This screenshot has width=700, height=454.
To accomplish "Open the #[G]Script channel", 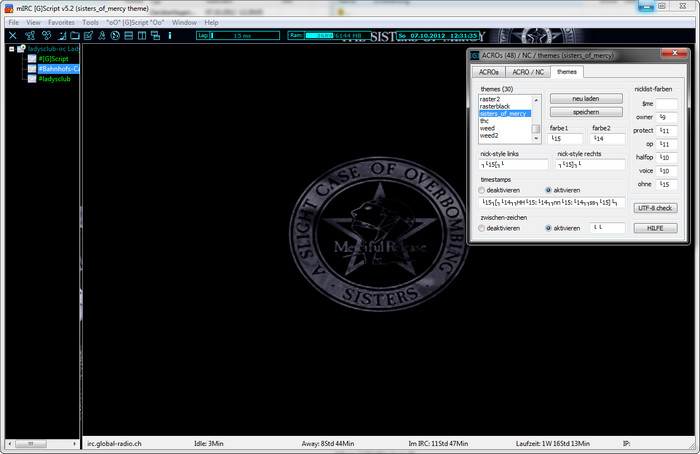I will [54, 58].
